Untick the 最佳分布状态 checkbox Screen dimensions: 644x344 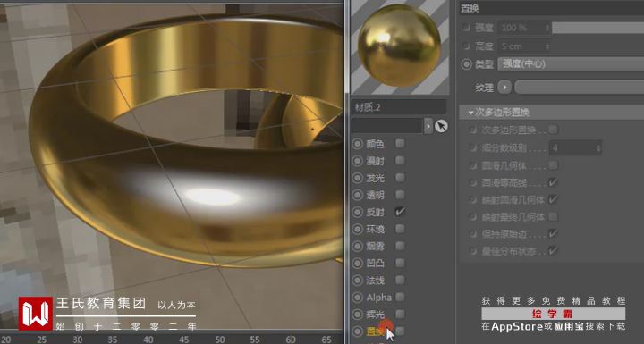click(x=554, y=250)
